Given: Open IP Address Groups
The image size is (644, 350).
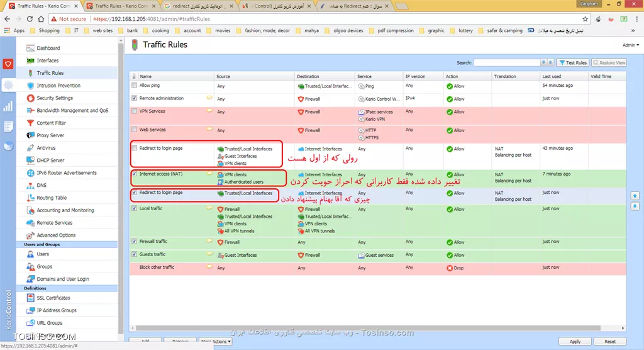Looking at the screenshot, I should coord(56,310).
